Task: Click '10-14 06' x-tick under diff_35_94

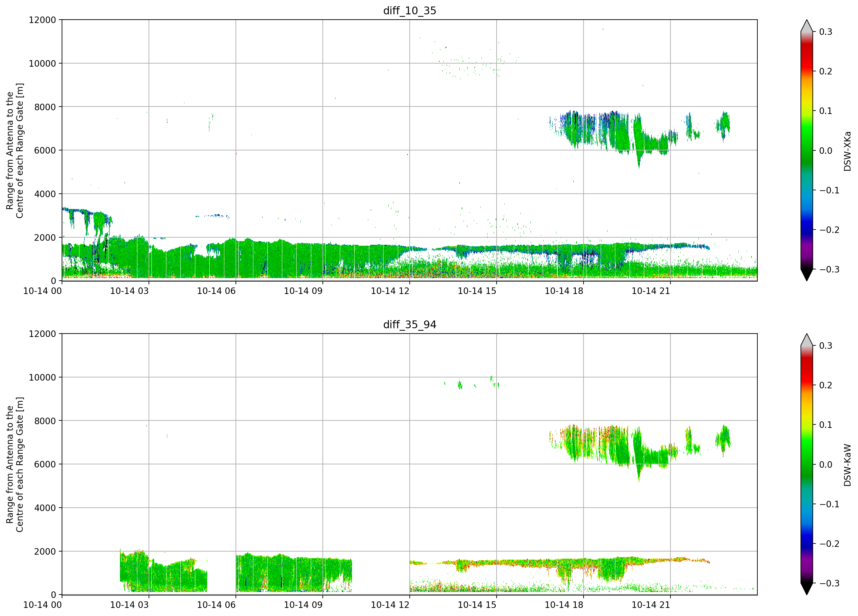Action: pyautogui.click(x=217, y=605)
